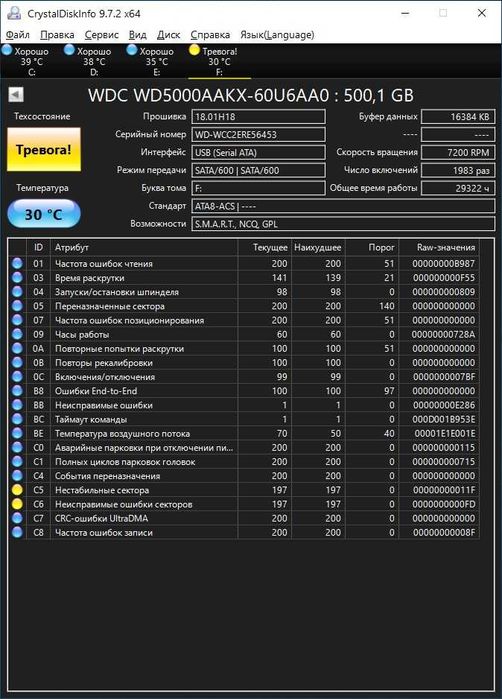Click status icon of attribute 03 Время раскрутки

click(x=17, y=278)
